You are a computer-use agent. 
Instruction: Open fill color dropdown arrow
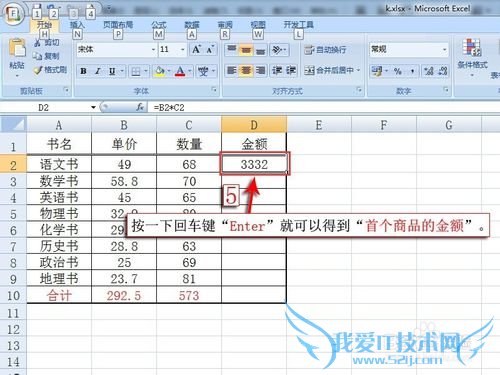169,71
